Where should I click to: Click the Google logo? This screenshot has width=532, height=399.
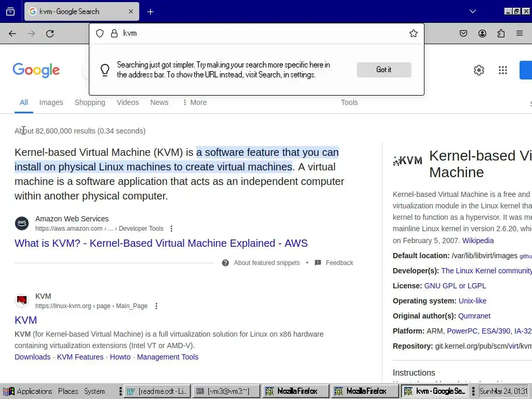click(x=36, y=70)
